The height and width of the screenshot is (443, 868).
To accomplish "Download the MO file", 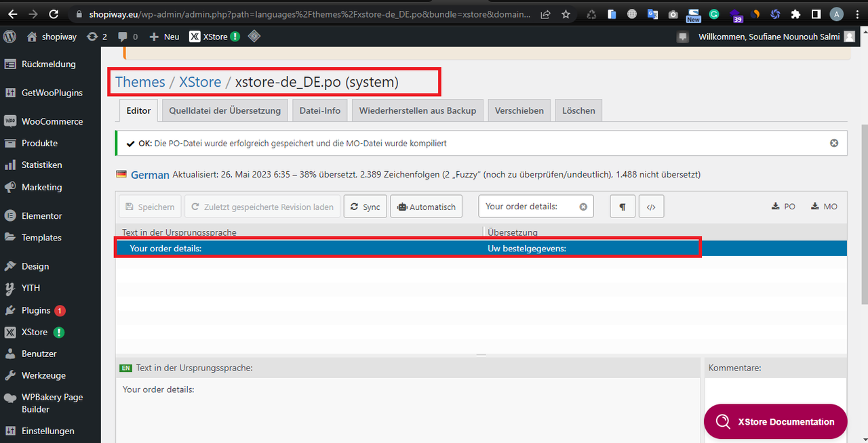I will [x=824, y=207].
